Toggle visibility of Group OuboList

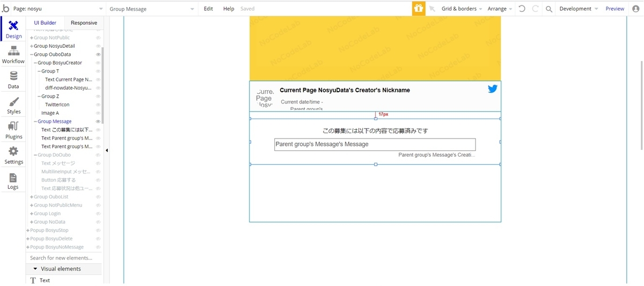pos(98,197)
